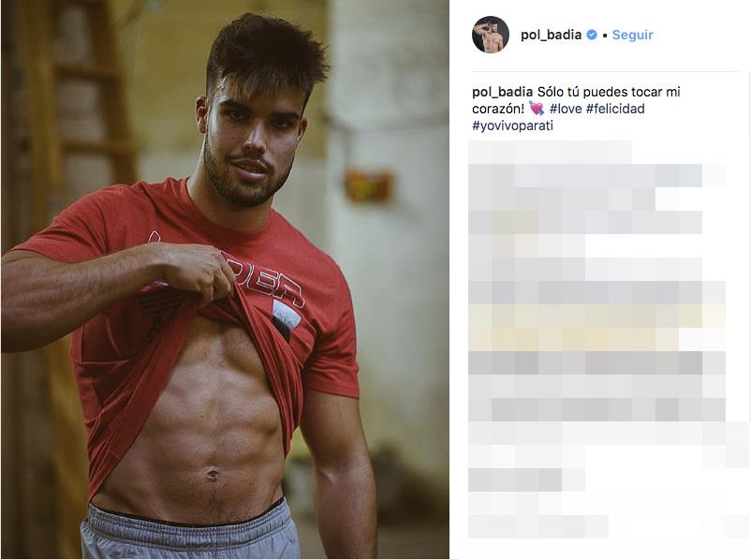751x560 pixels.
Task: Open the #love hashtag
Action: pyautogui.click(x=566, y=109)
